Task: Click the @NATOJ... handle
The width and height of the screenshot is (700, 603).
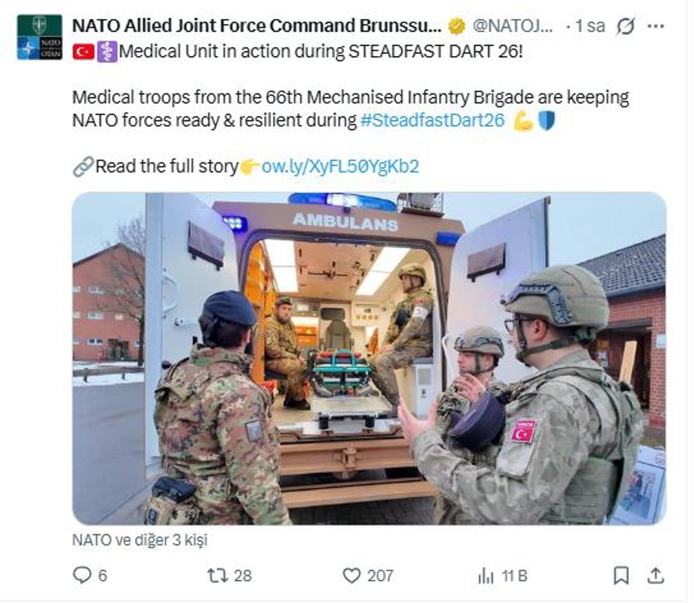Action: (512, 26)
